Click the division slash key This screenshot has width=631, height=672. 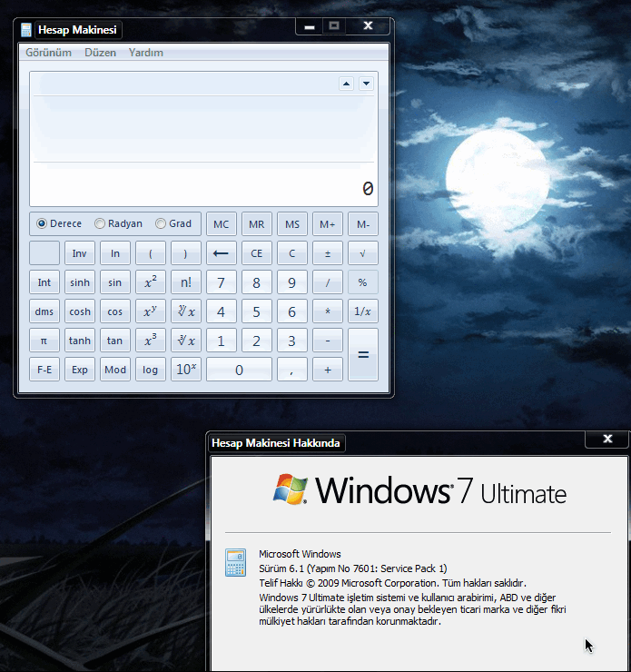[328, 282]
